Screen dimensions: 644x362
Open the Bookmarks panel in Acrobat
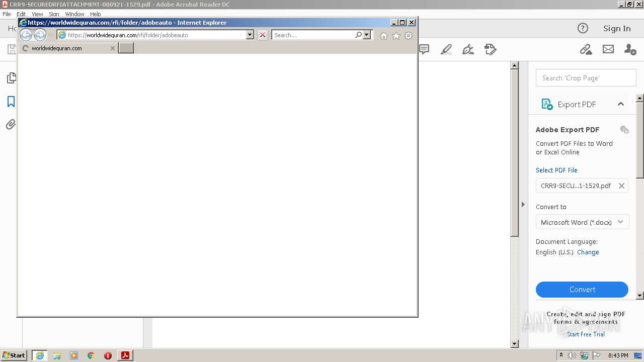coord(11,102)
